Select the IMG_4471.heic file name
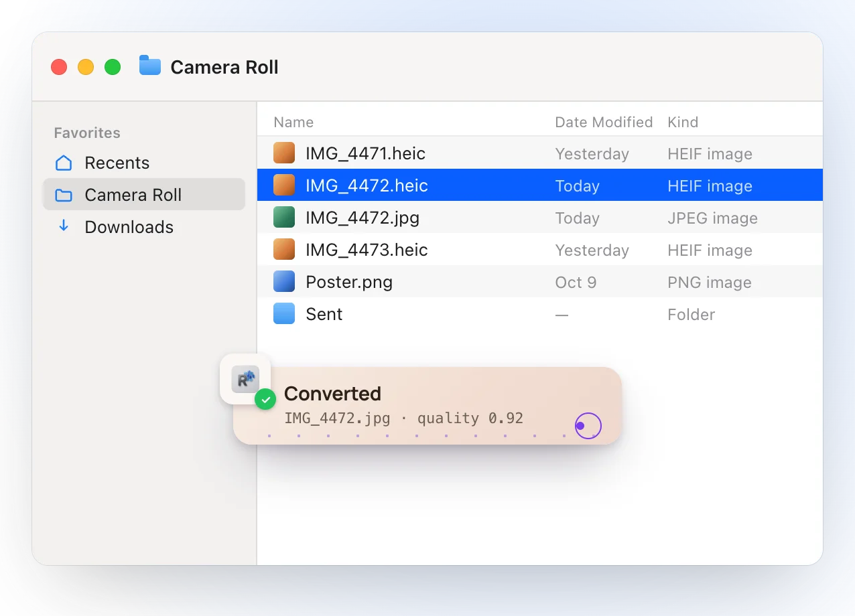 (x=365, y=153)
